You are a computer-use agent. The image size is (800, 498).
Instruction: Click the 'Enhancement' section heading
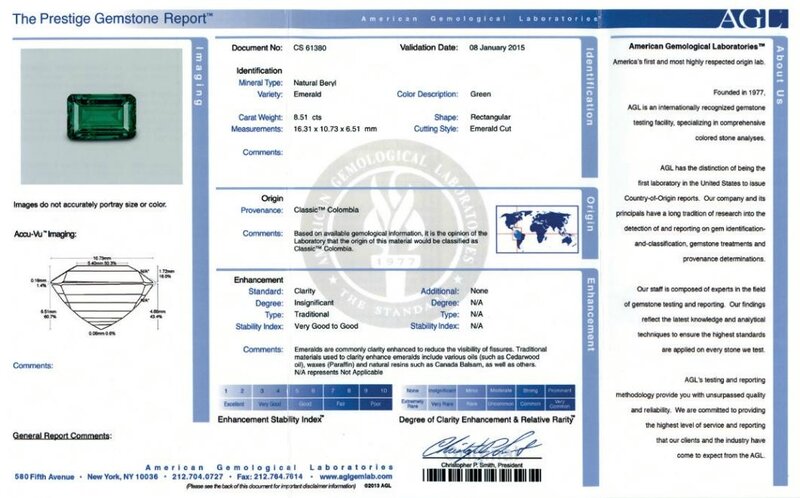point(258,280)
